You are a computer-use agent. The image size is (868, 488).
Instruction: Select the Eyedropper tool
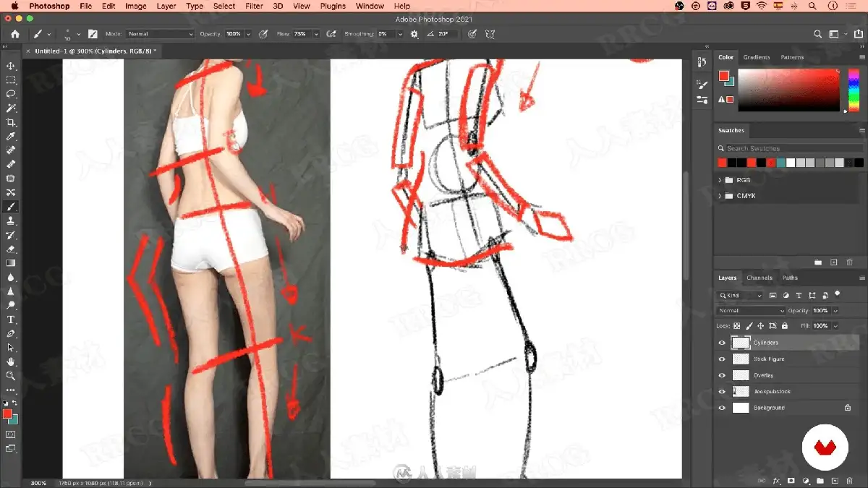tap(11, 137)
